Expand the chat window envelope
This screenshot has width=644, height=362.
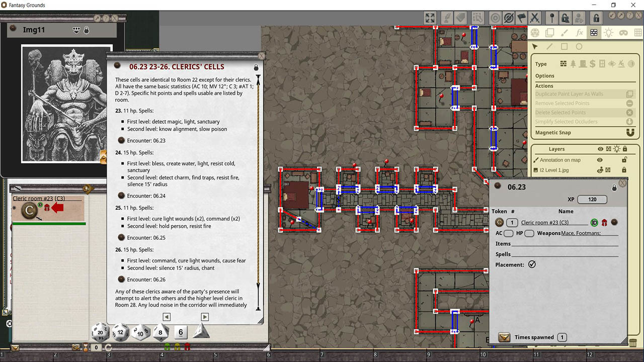[x=15, y=347]
